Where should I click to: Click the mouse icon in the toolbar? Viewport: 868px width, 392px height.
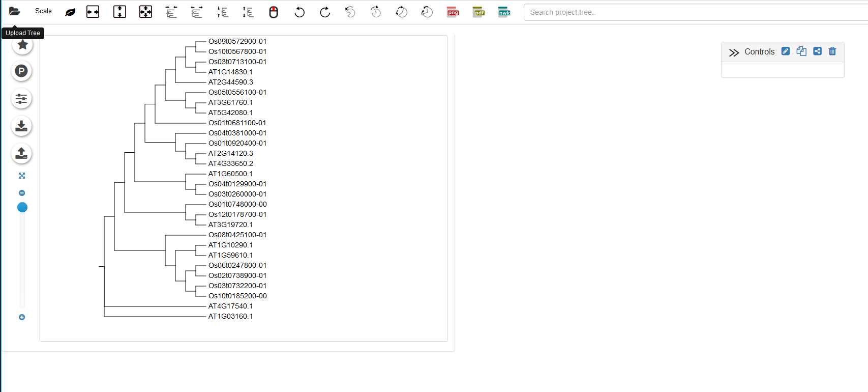[x=274, y=12]
